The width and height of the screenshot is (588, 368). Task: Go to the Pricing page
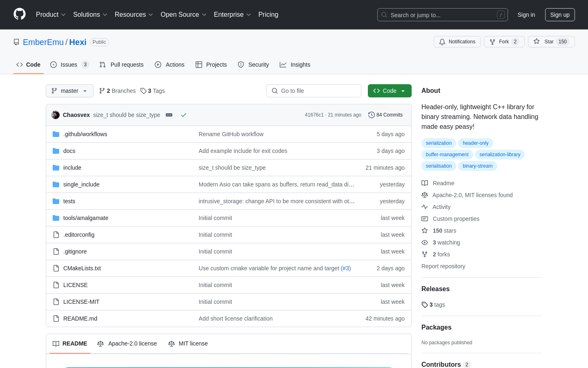pos(268,15)
